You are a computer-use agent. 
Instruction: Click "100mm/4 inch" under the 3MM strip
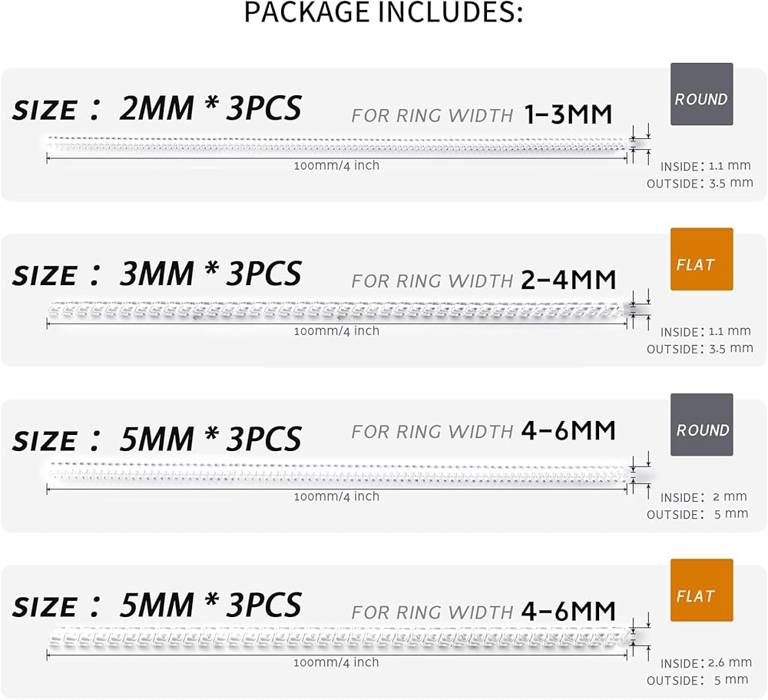(336, 331)
